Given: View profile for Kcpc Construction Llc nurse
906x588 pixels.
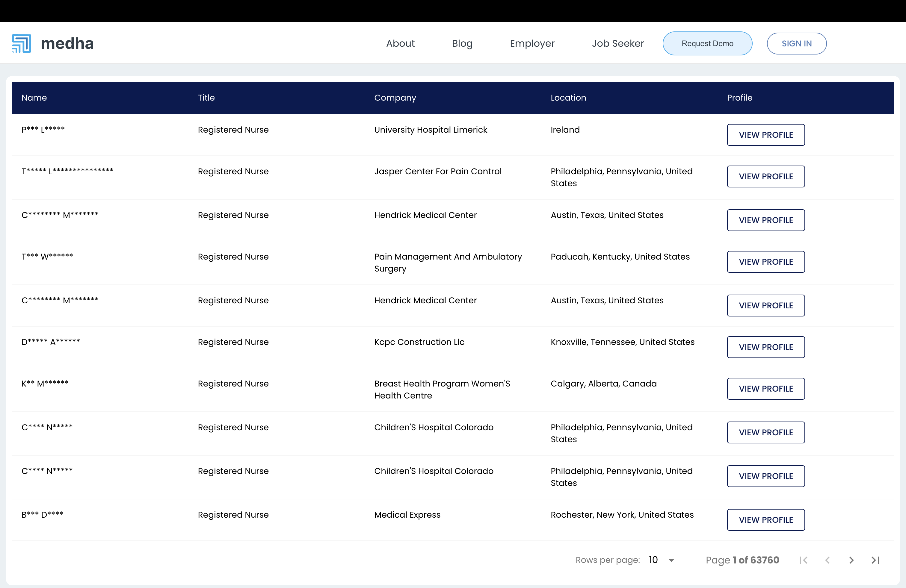Looking at the screenshot, I should click(765, 347).
